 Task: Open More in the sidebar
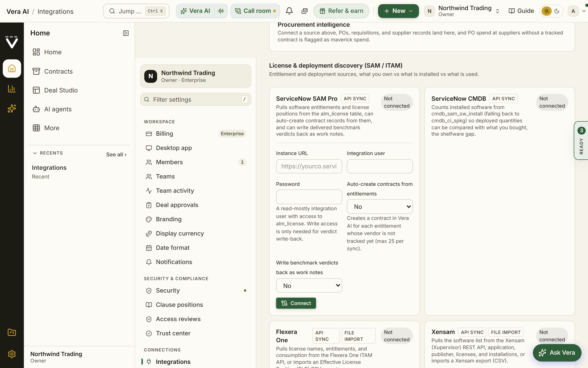pyautogui.click(x=79, y=128)
